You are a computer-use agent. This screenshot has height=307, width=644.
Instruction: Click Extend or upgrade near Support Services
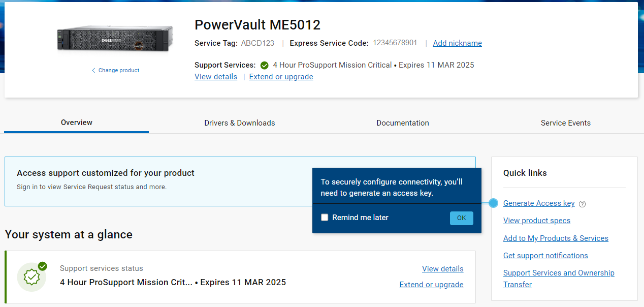(x=281, y=76)
